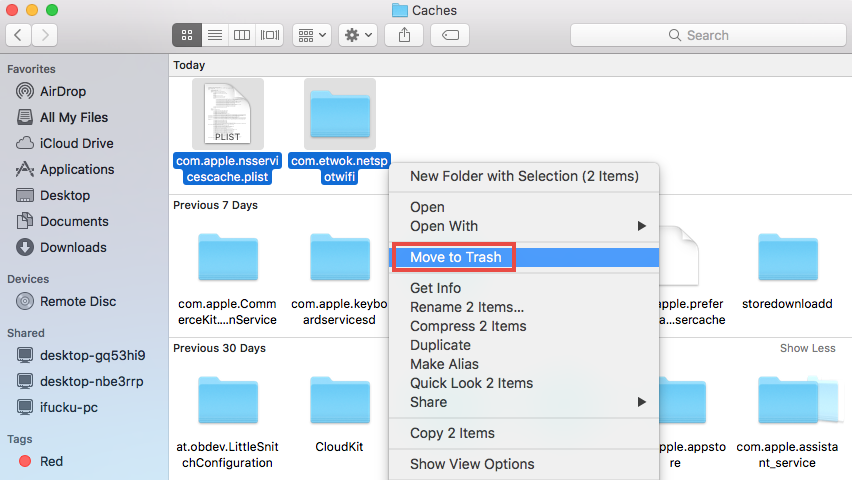The image size is (852, 480).
Task: Choose Show View Options
Action: pyautogui.click(x=524, y=464)
